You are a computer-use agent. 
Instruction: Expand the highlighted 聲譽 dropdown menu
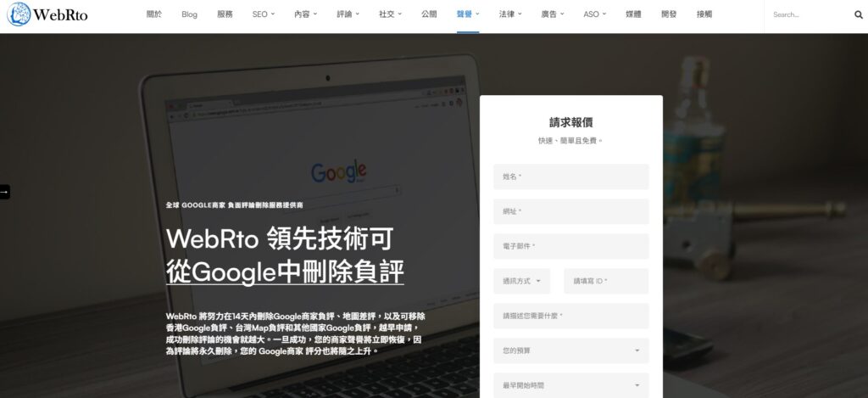(x=468, y=14)
